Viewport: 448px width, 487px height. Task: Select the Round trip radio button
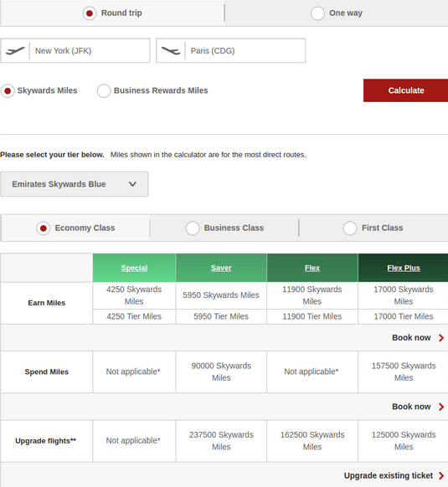(90, 13)
